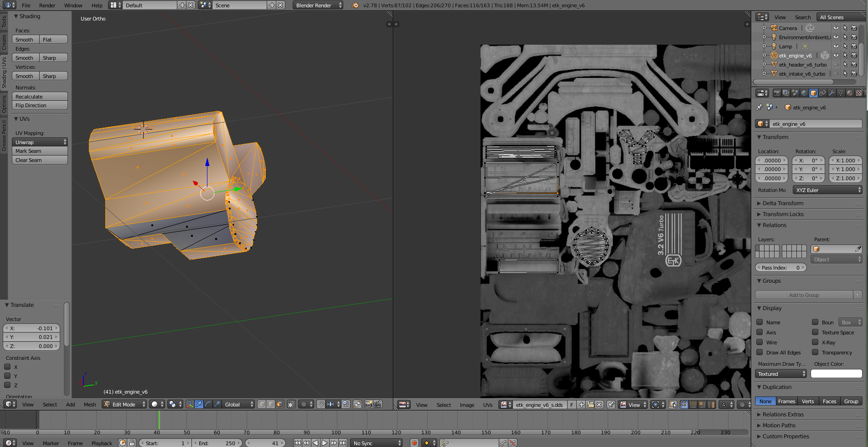Expand the Delta Transform panel
The width and height of the screenshot is (868, 447).
coord(783,203)
